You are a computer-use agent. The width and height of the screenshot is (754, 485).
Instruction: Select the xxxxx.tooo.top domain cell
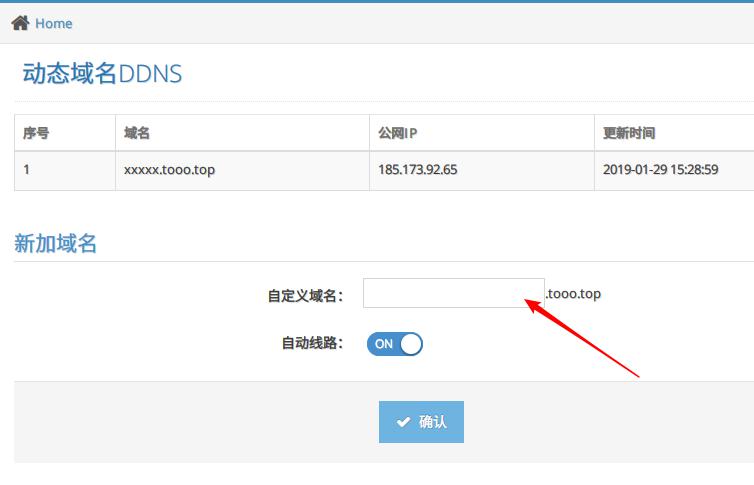169,170
